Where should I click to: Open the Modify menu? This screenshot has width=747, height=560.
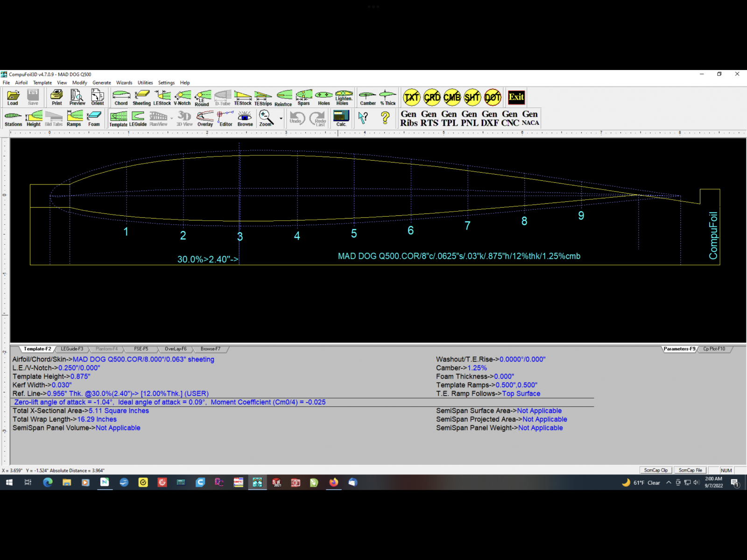pyautogui.click(x=79, y=83)
